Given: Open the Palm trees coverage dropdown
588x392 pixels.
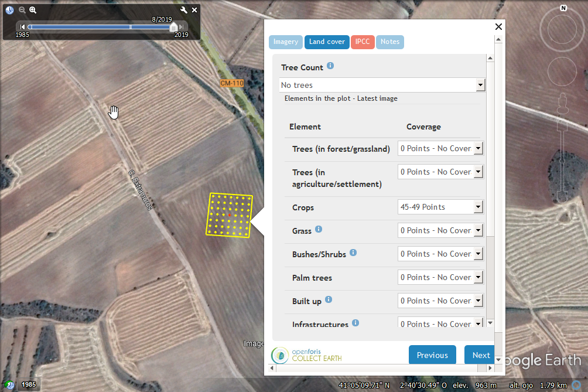Looking at the screenshot, I should [440, 277].
